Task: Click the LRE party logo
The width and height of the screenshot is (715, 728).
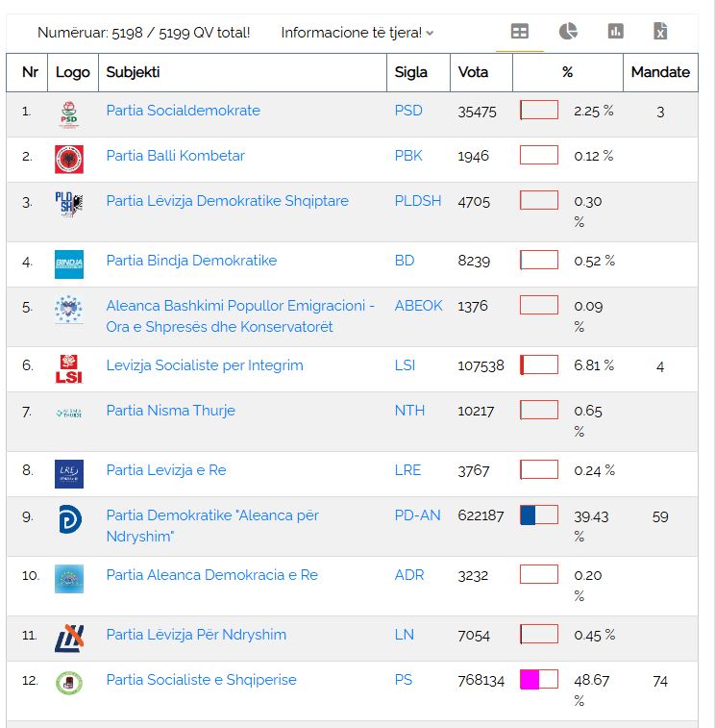Action: (x=69, y=474)
